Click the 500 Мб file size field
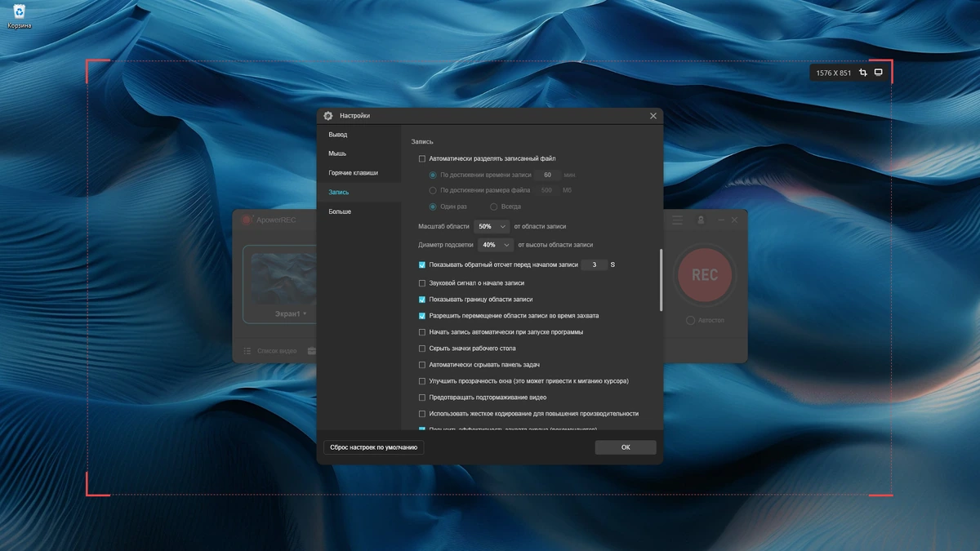 tap(546, 190)
